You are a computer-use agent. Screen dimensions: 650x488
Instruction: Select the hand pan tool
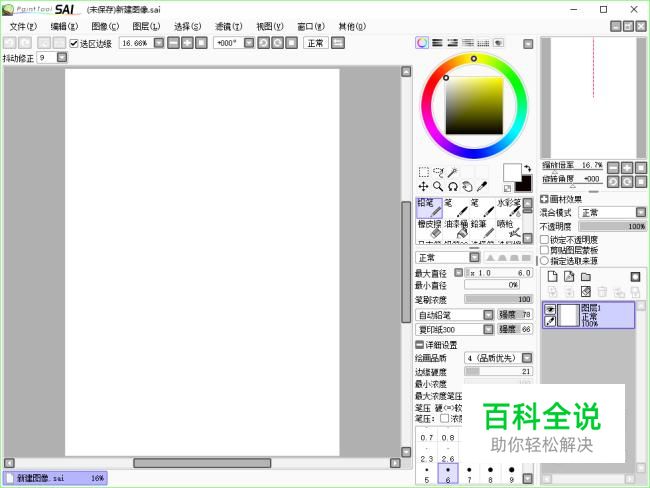click(467, 187)
